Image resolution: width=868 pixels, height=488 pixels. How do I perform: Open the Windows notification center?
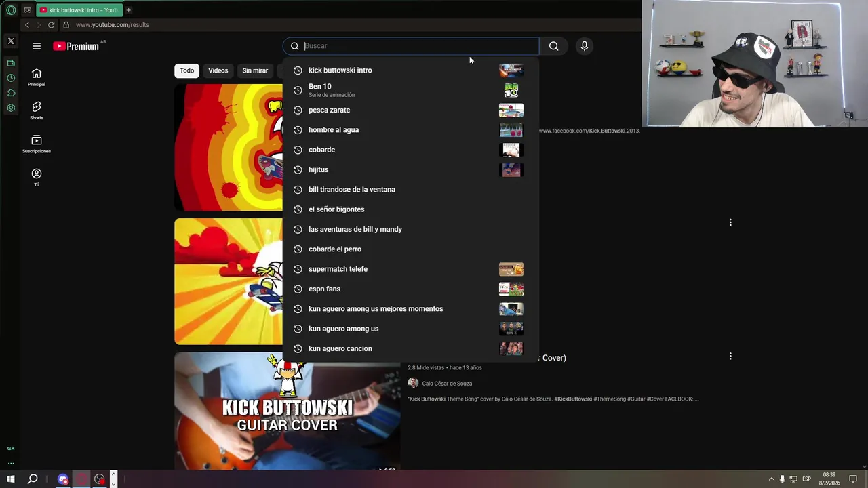point(853,479)
